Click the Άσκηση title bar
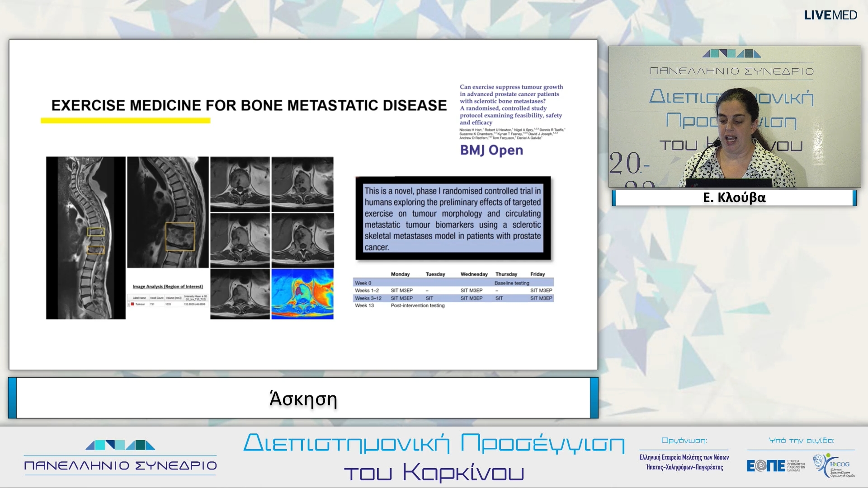The image size is (868, 488). 303,399
